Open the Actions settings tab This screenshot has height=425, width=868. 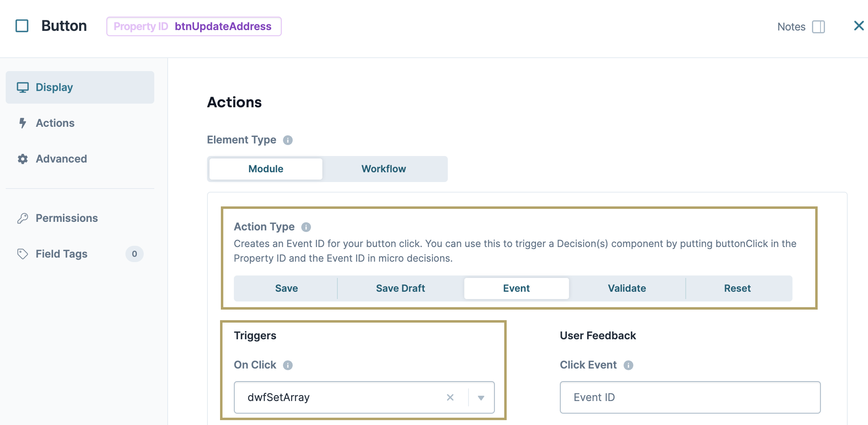(80, 123)
